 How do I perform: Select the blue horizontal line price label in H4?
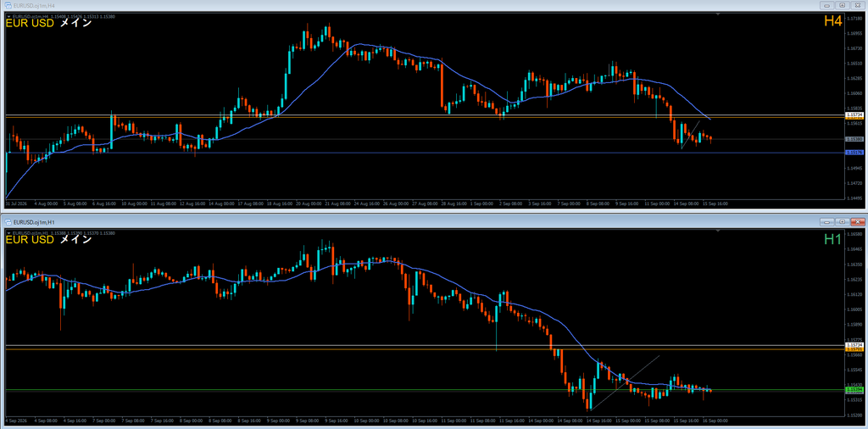pos(854,153)
